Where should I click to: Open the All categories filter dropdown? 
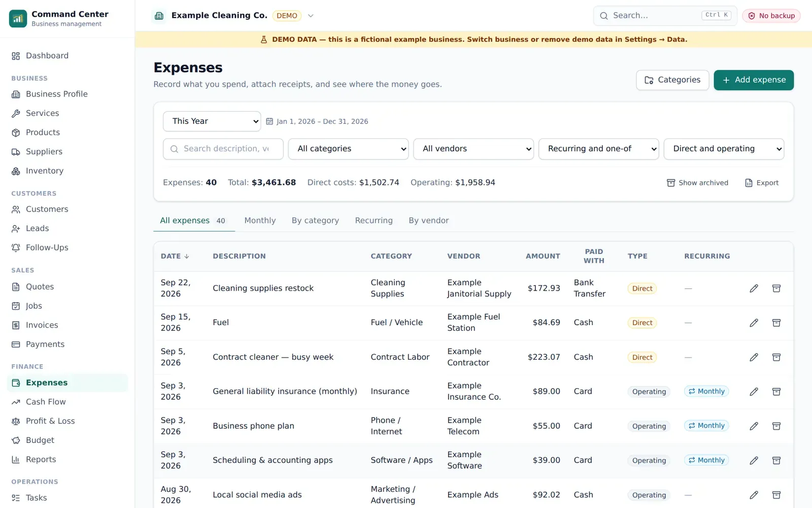pyautogui.click(x=348, y=149)
